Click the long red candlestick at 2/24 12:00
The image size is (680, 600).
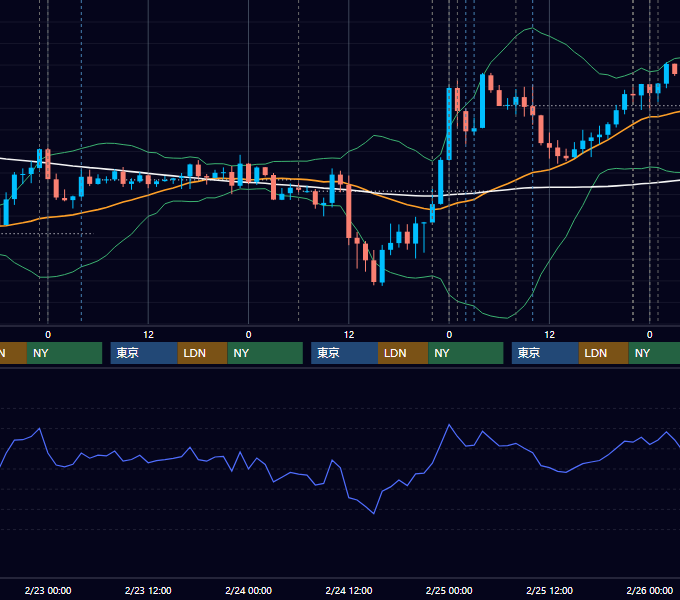[349, 212]
